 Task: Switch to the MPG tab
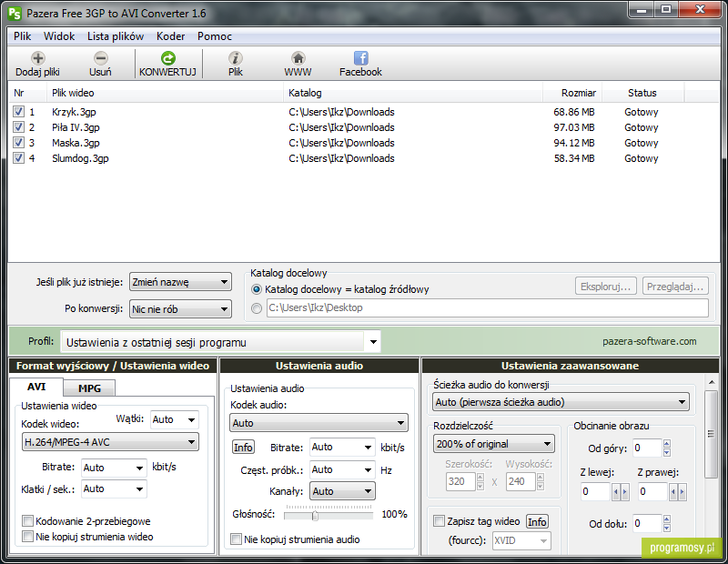[x=89, y=388]
